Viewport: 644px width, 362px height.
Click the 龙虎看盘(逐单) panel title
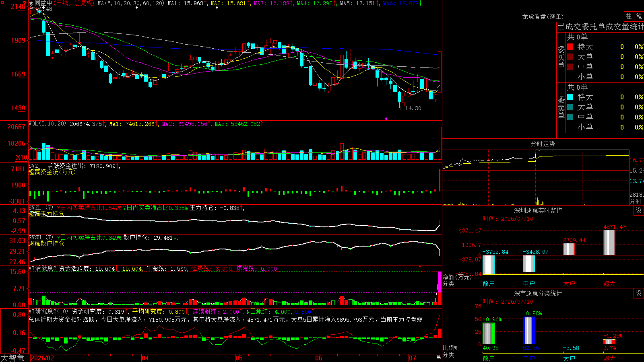543,16
